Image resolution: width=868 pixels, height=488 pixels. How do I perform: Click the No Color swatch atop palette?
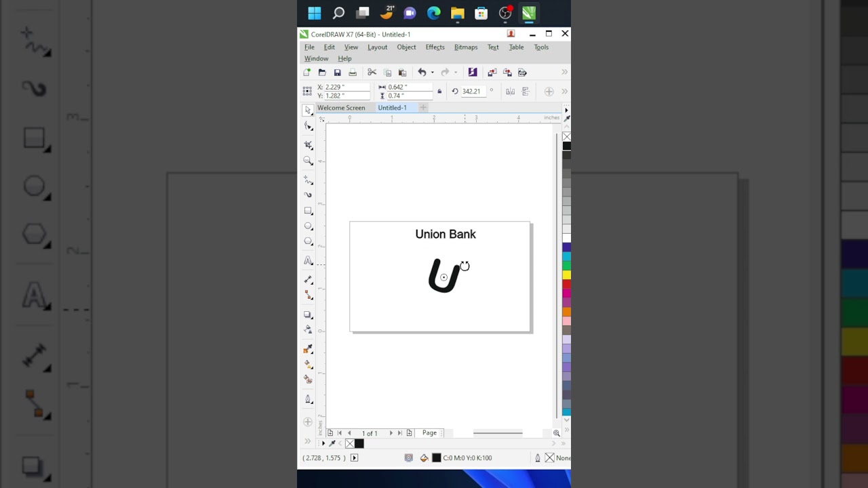pos(566,137)
